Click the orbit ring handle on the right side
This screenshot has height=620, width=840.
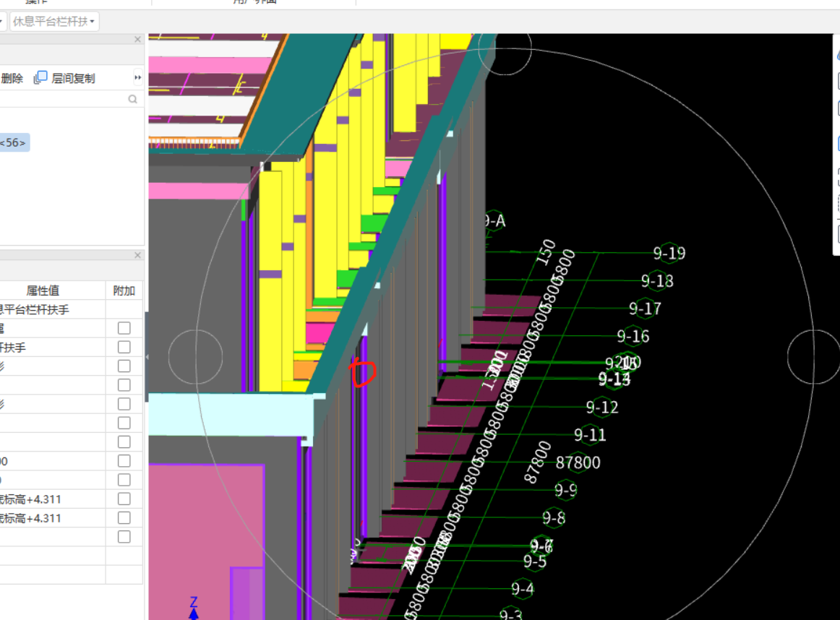click(x=814, y=356)
